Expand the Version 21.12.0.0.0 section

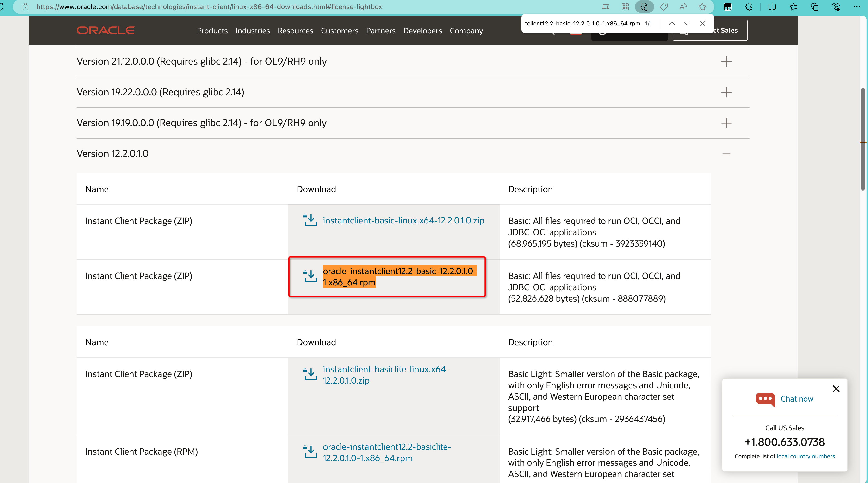tap(726, 61)
